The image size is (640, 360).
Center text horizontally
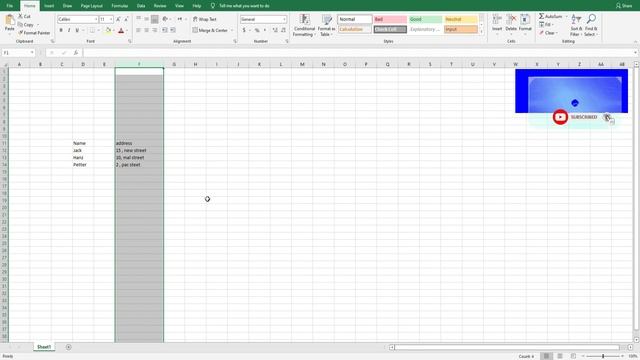tap(147, 30)
